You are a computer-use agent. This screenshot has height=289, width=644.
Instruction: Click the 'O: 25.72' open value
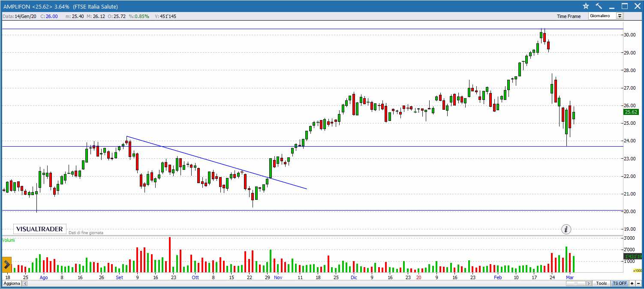(116, 16)
